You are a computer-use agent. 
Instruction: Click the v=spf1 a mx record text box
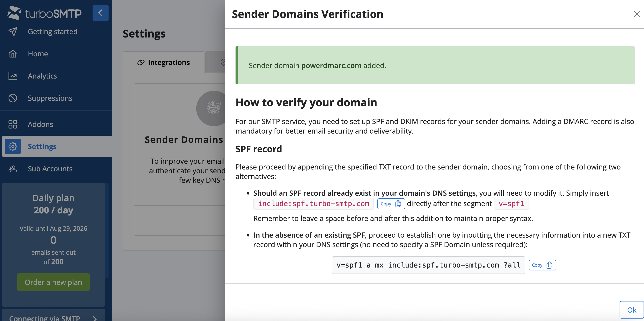[x=428, y=265]
